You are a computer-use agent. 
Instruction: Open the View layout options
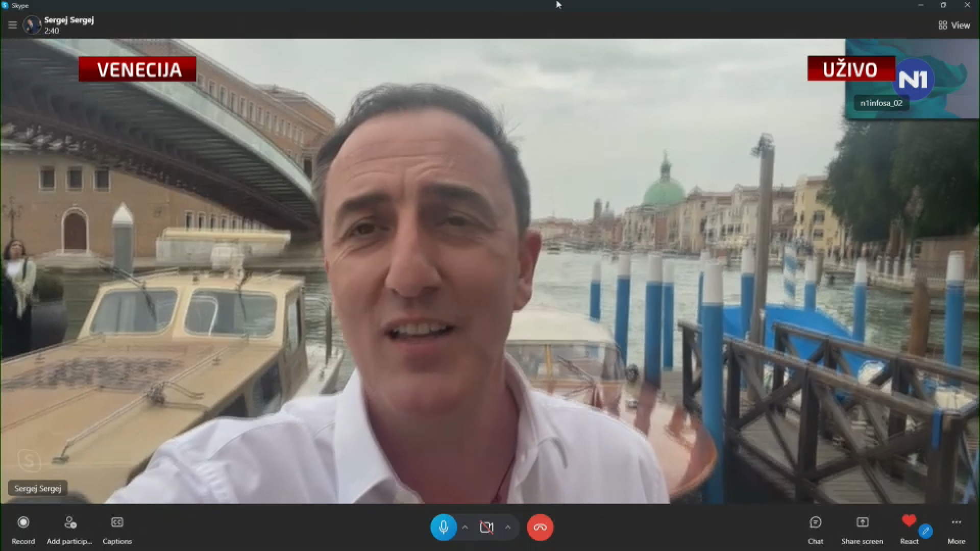954,25
